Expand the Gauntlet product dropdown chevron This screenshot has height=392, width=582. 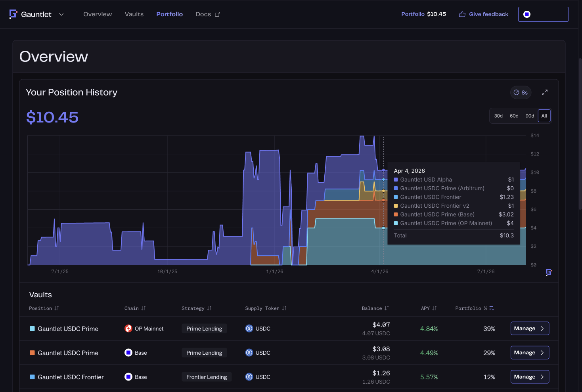tap(61, 14)
